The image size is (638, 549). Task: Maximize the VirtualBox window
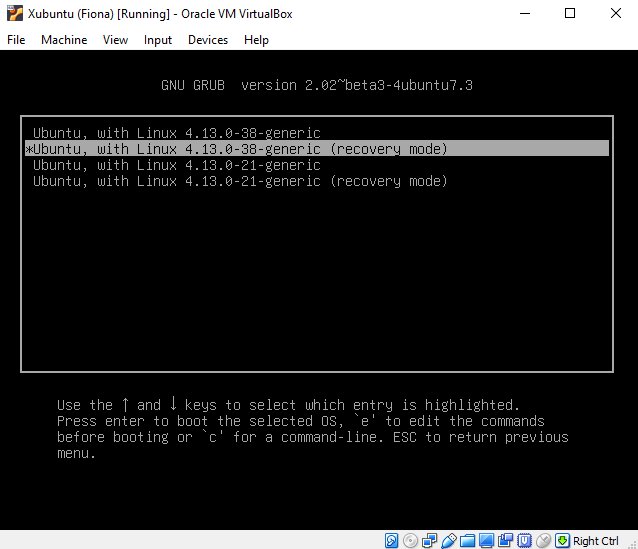click(570, 13)
